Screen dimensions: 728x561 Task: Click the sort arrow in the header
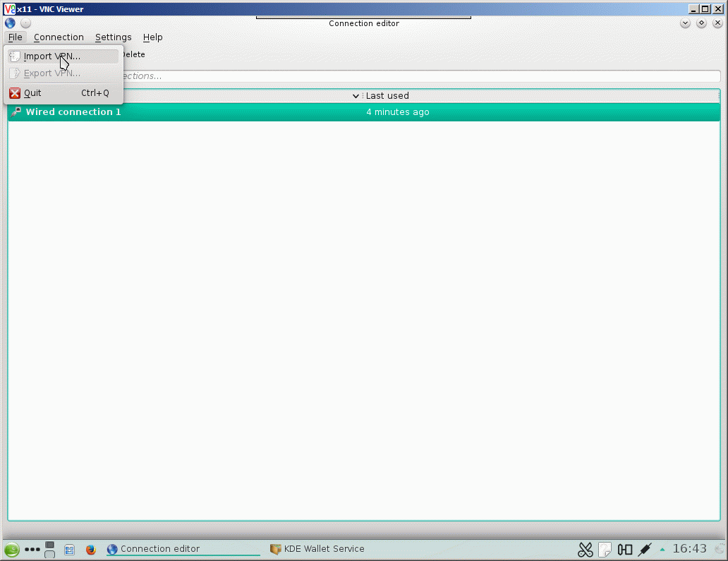(356, 96)
